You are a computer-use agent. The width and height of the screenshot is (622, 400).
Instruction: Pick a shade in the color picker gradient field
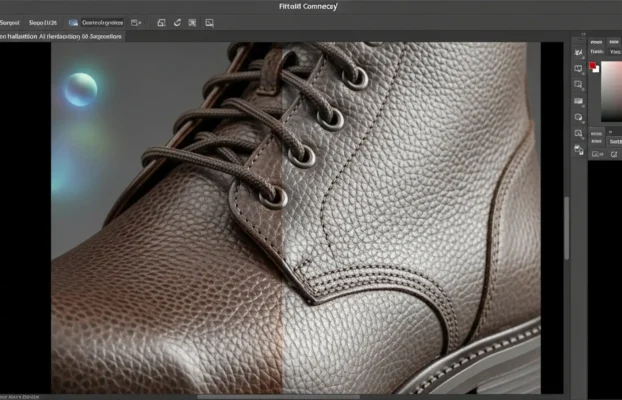611,91
